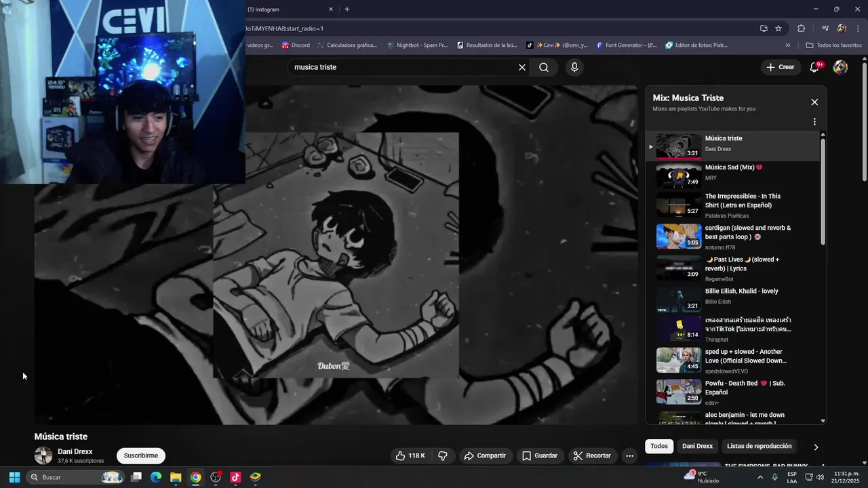Viewport: 868px width, 488px height.
Task: Play Another Love (Official Slowed Down)
Action: [x=732, y=361]
